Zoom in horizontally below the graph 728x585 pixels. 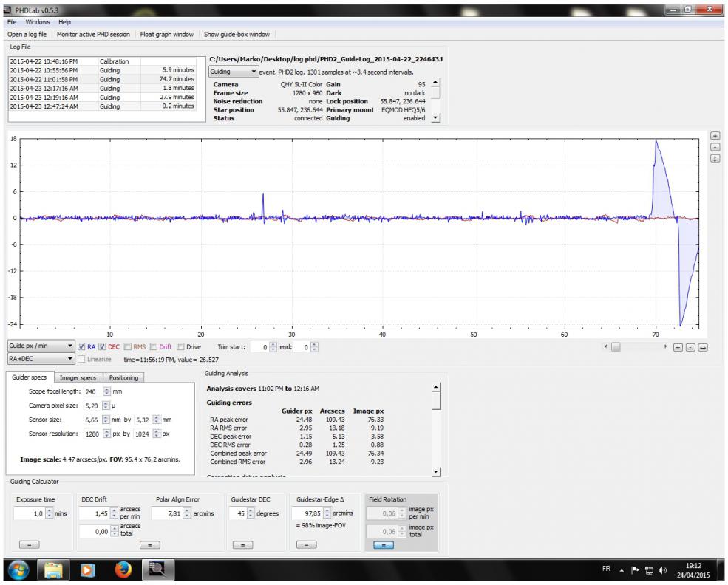(678, 347)
